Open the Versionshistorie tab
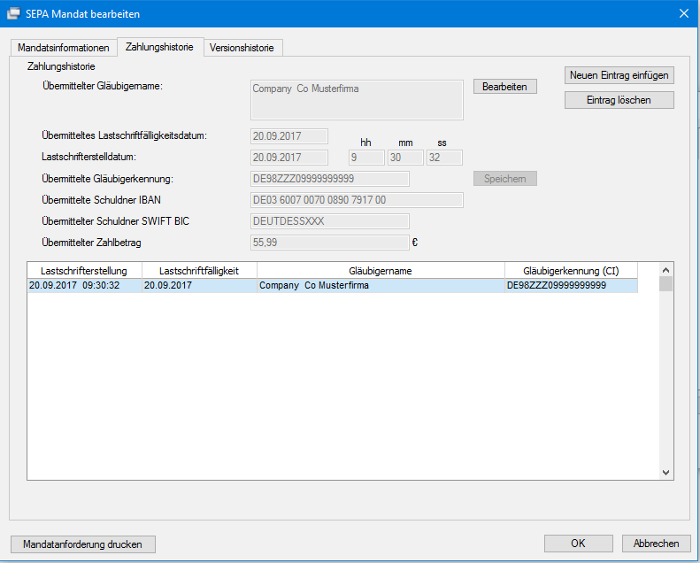The height and width of the screenshot is (563, 700). click(242, 48)
